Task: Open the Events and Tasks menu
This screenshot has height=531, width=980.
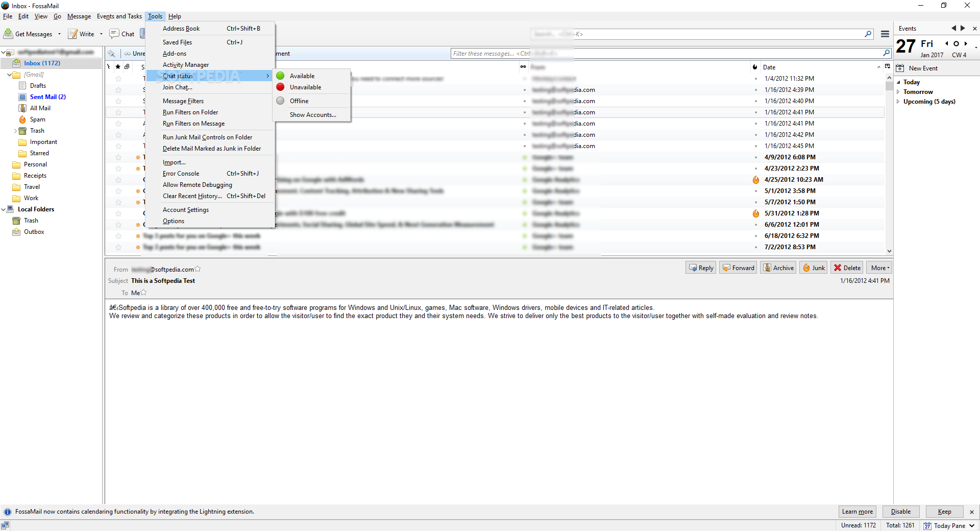Action: coord(119,16)
